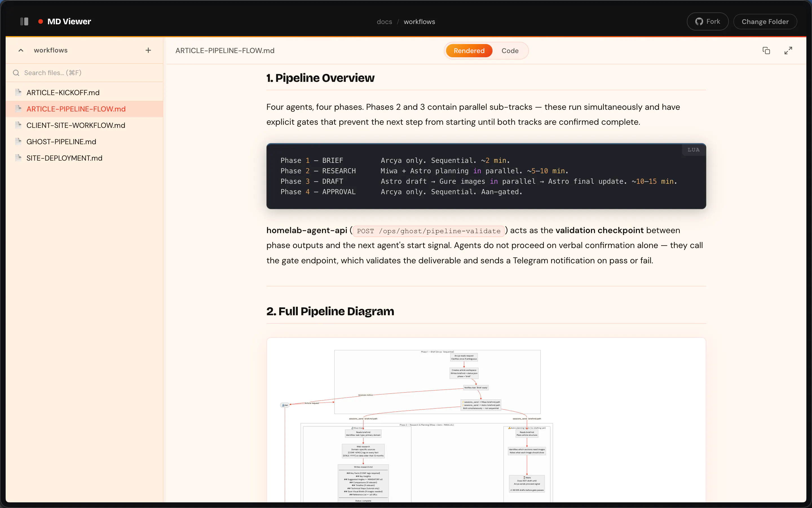This screenshot has width=812, height=508.
Task: Click the ARTICLE-PIPELINE-FLOW.md document title
Action: coord(225,51)
